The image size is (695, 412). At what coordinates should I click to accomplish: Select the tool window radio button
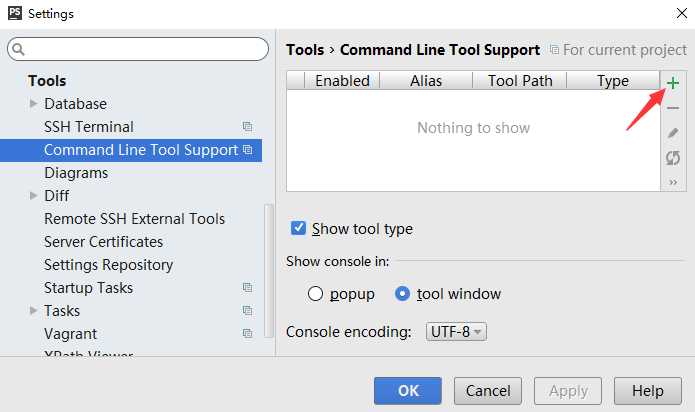(402, 293)
